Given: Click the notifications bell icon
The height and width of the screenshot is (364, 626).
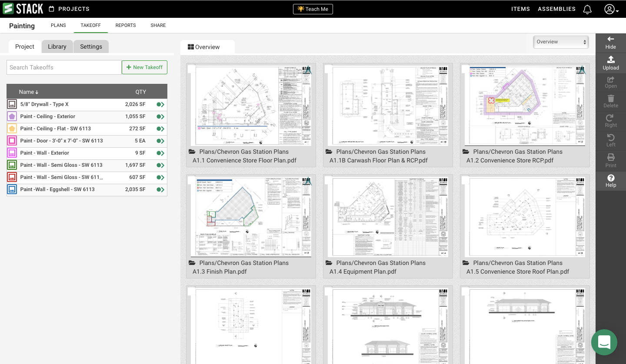Looking at the screenshot, I should pos(587,9).
